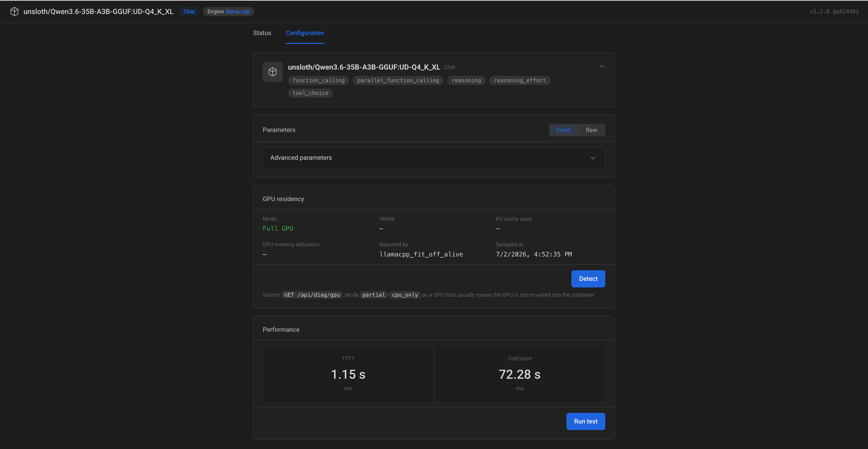Select the Configuration tab
The width and height of the screenshot is (868, 449).
pyautogui.click(x=305, y=33)
